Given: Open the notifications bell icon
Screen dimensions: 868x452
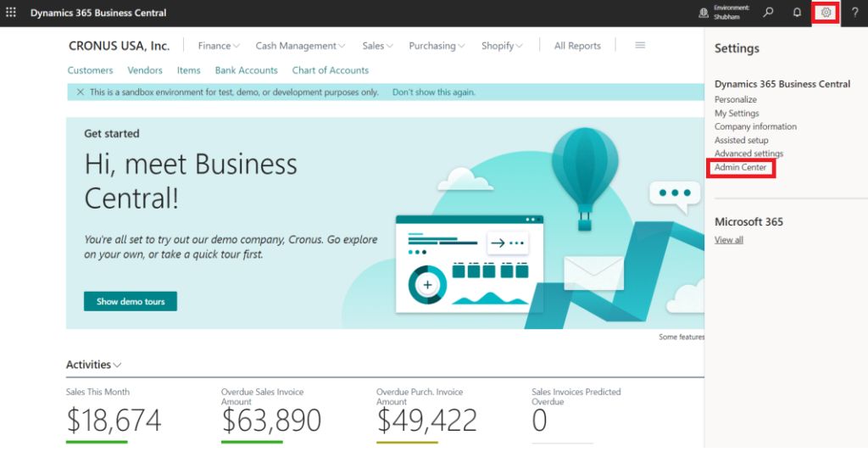Looking at the screenshot, I should 797,12.
